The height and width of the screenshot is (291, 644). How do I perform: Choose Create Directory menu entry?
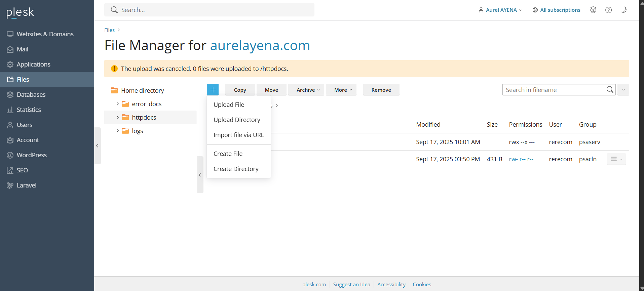coord(236,169)
